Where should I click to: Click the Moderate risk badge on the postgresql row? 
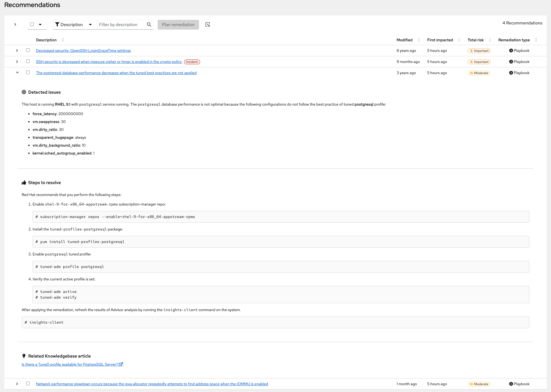479,73
